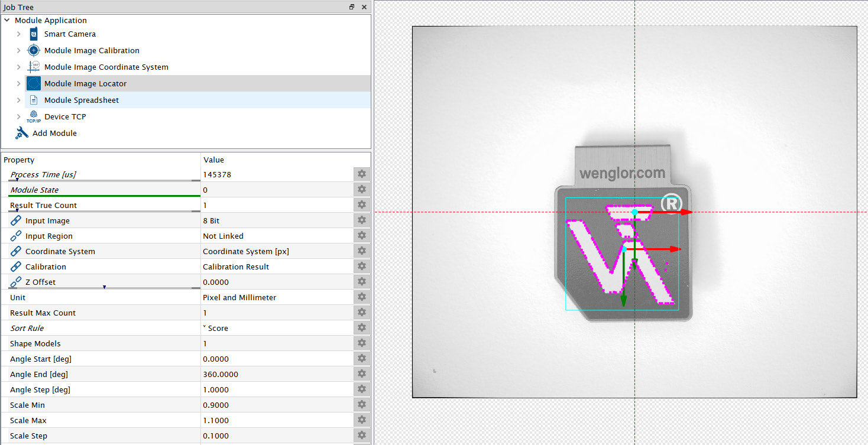Viewport: 868px width, 445px height.
Task: Open the Calibration row gear icon
Action: (x=362, y=267)
